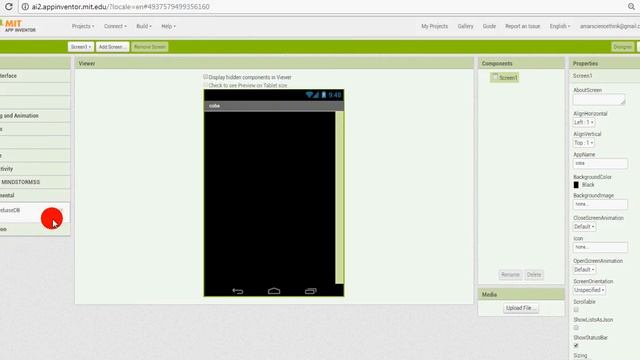Viewport: 640px width, 360px height.
Task: Click the AppName input field
Action: [600, 163]
